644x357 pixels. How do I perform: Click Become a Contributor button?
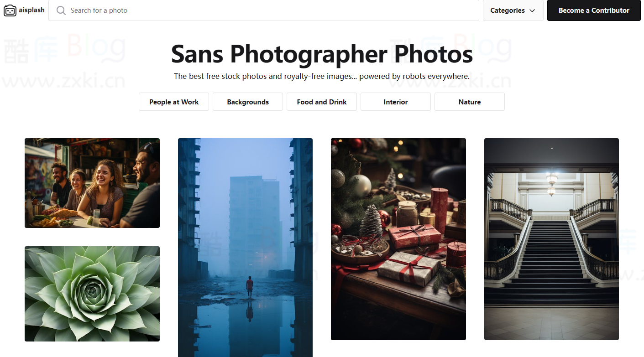[594, 10]
